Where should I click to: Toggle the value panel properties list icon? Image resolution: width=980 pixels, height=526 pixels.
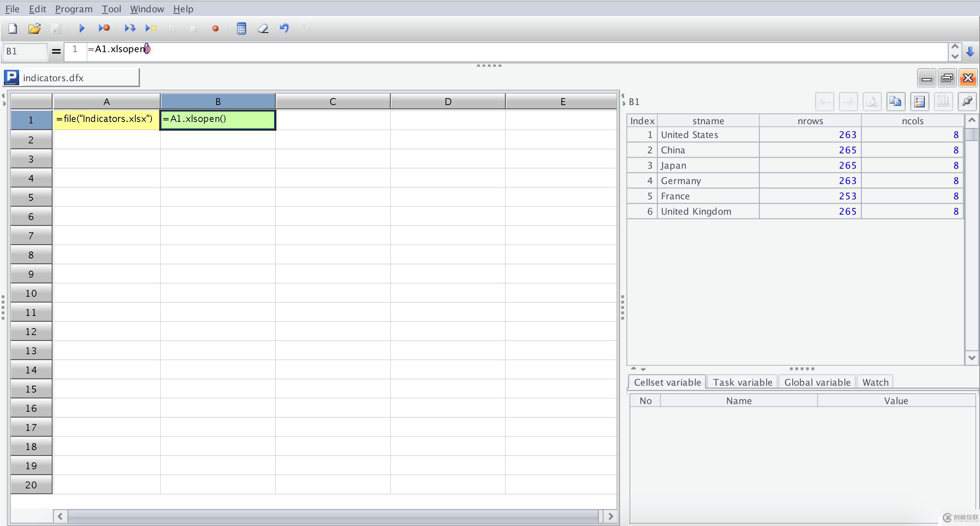point(919,102)
